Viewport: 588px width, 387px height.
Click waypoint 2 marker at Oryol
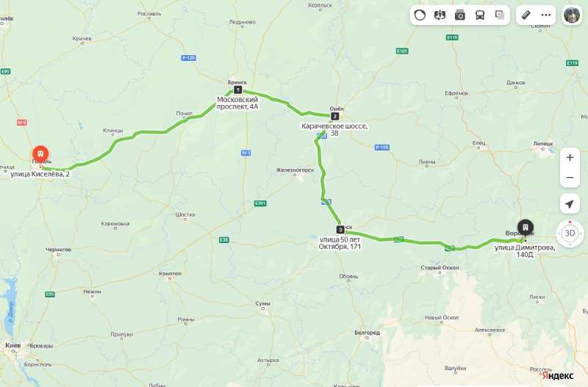point(334,116)
